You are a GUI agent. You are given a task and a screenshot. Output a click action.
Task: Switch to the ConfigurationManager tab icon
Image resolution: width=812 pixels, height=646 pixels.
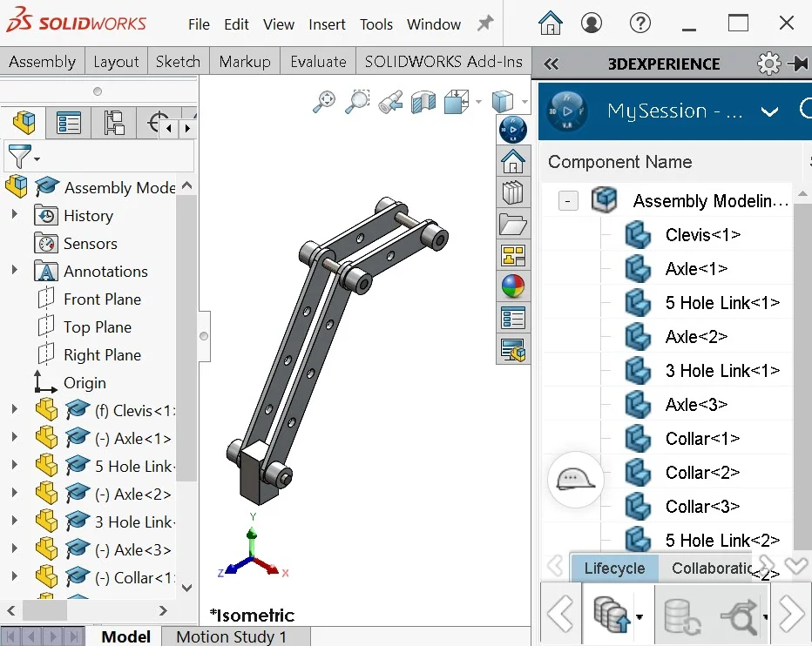click(x=114, y=123)
